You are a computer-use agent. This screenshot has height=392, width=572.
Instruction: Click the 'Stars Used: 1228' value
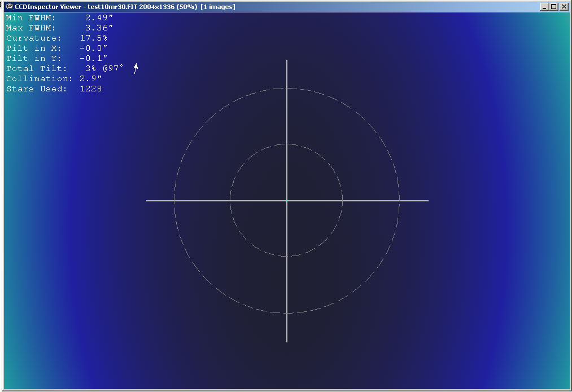[x=54, y=89]
